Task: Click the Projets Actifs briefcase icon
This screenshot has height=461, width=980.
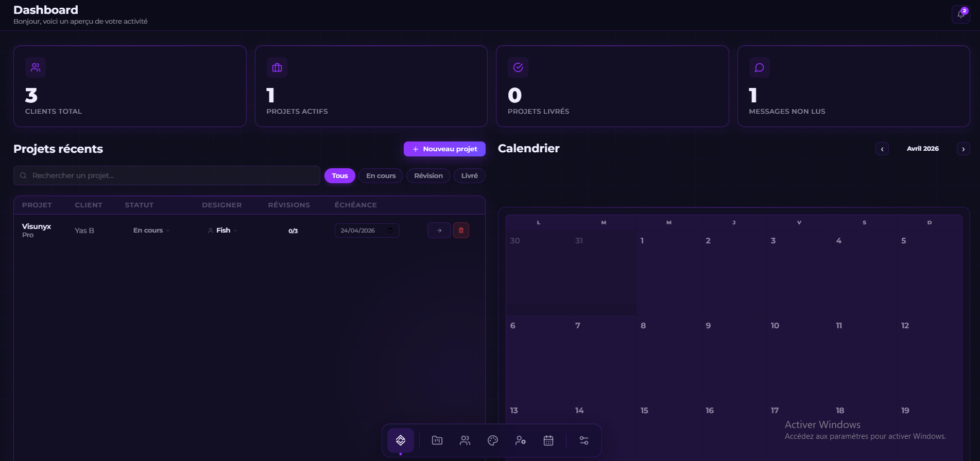Action: pos(277,67)
